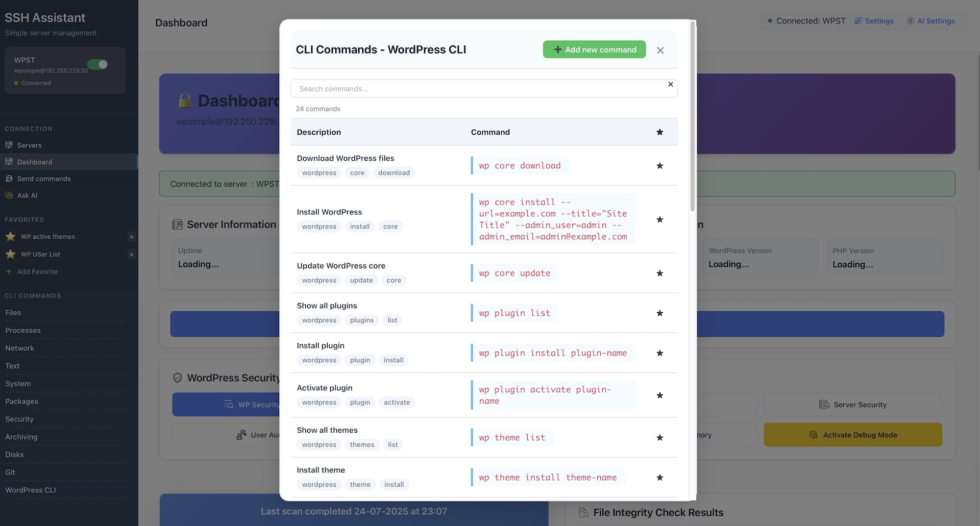
Task: Toggle favorite for wp core update
Action: click(x=659, y=273)
